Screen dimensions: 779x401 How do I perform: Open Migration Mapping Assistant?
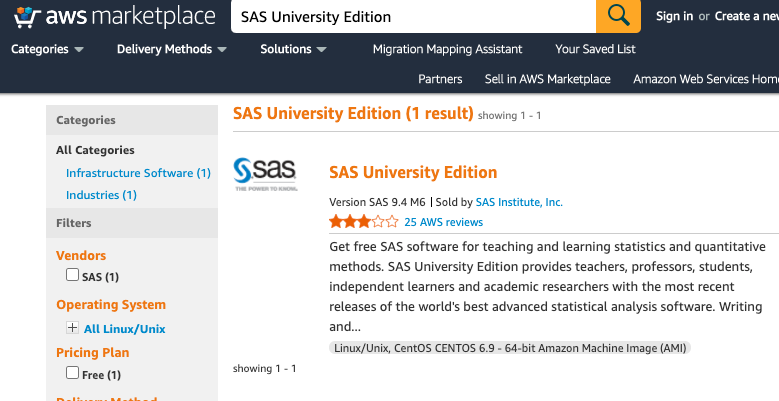[x=447, y=49]
